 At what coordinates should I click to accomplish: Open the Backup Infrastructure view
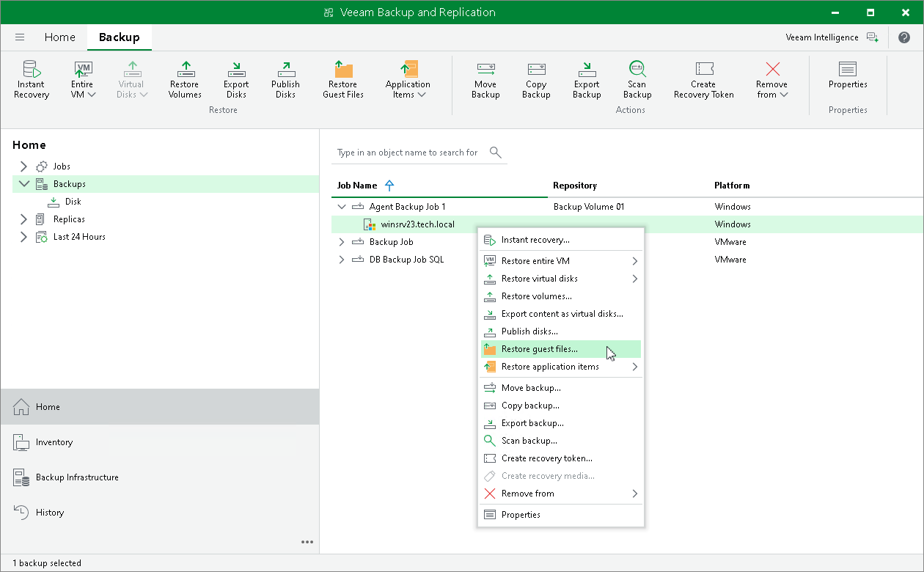pos(77,477)
